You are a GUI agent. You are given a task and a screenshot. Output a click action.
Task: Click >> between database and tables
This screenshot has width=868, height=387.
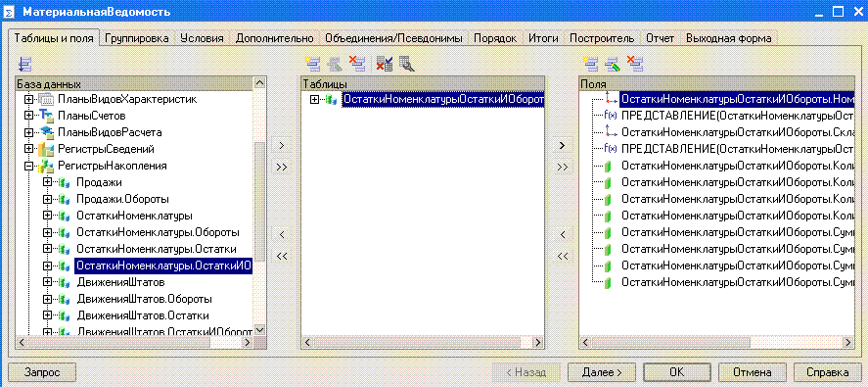click(282, 167)
